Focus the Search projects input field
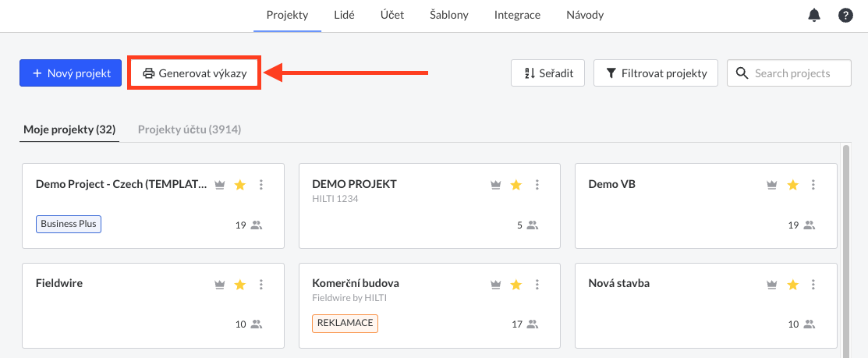 click(788, 73)
